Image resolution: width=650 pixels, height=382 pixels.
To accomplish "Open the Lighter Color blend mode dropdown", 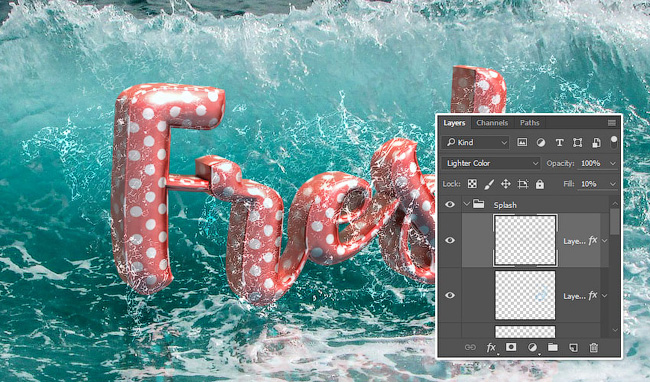I will (x=491, y=163).
